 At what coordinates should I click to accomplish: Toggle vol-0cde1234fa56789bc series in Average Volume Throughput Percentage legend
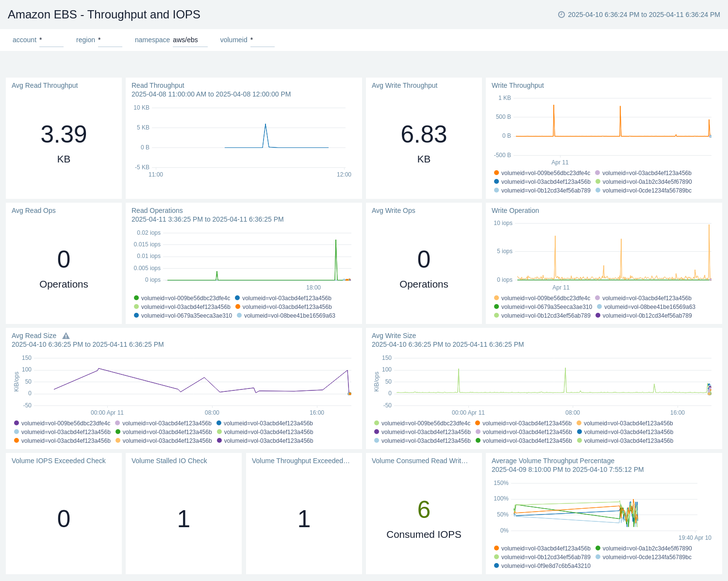coord(647,557)
